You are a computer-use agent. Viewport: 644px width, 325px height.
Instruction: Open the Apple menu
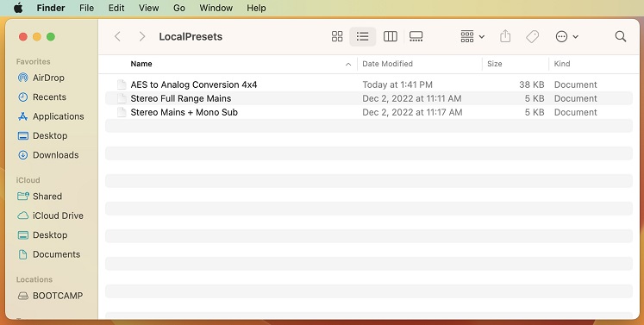pos(18,8)
